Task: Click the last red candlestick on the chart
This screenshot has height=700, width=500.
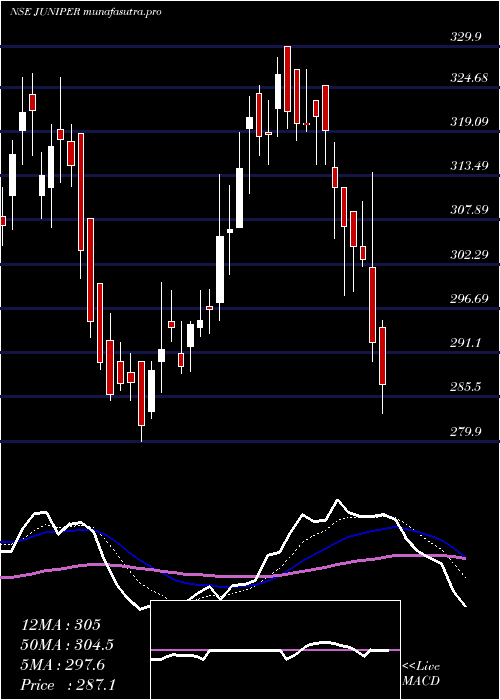Action: point(382,356)
